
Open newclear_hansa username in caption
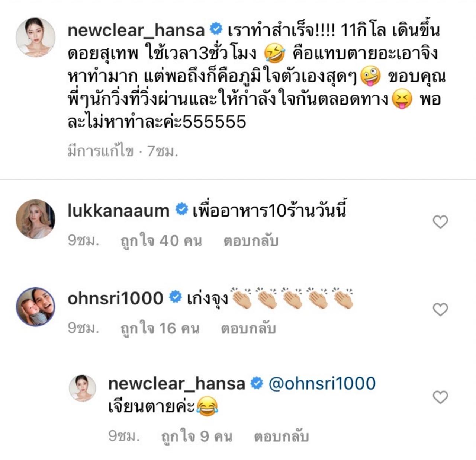point(136,31)
